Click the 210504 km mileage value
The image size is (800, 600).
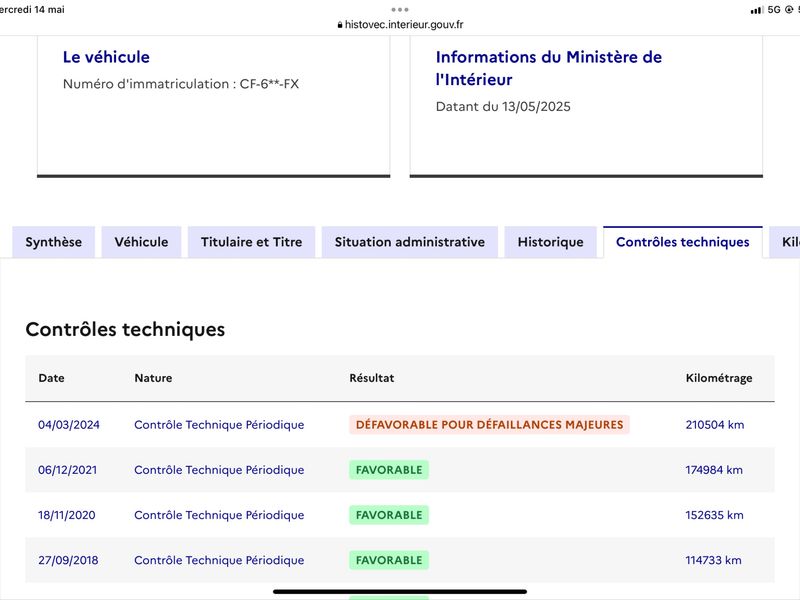click(x=715, y=424)
